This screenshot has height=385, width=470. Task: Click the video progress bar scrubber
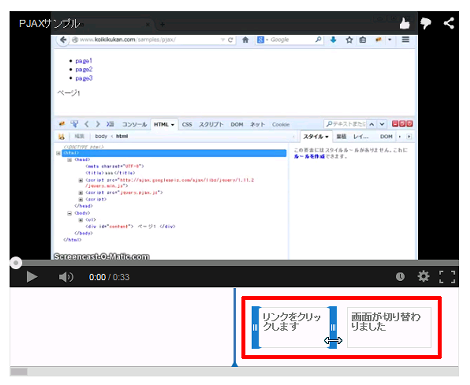pos(15,263)
